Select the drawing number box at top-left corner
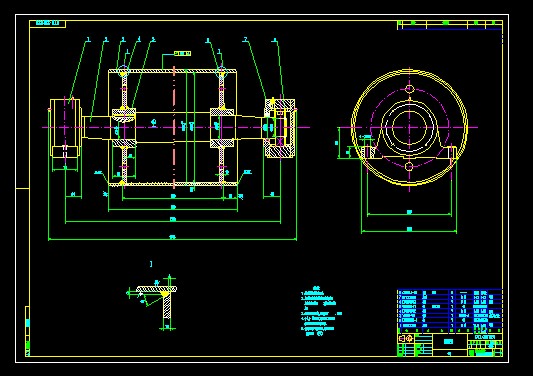This screenshot has width=533, height=376. pyautogui.click(x=48, y=23)
